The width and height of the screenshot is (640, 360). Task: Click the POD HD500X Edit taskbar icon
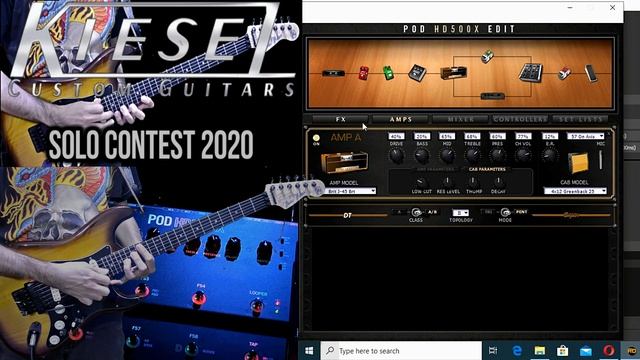[x=631, y=351]
